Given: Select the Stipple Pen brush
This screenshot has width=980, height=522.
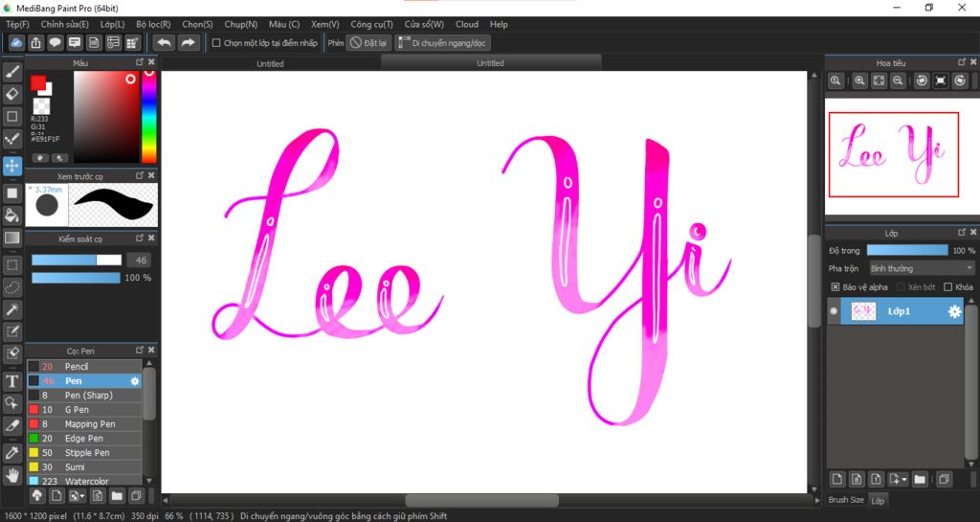Looking at the screenshot, I should pos(84,453).
